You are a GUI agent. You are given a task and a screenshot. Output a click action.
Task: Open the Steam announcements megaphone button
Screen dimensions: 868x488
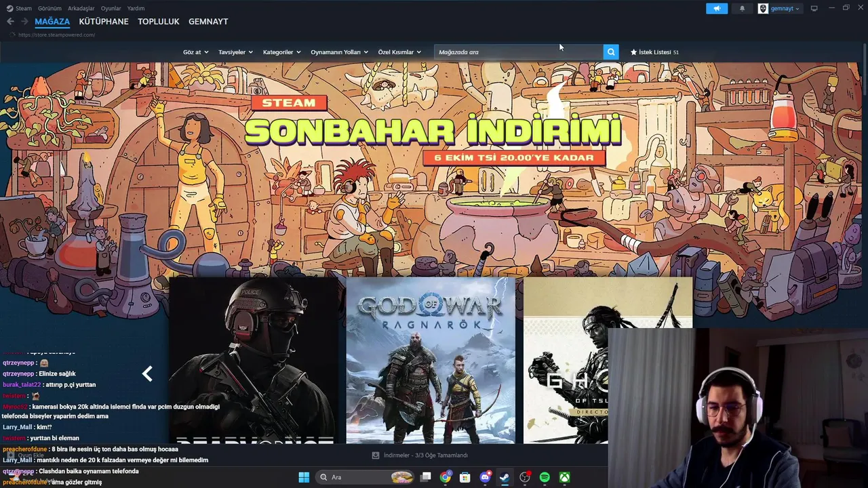(x=716, y=9)
